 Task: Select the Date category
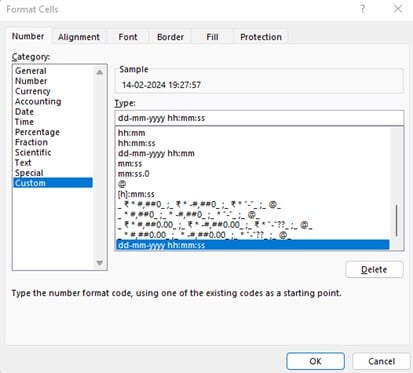53,112
